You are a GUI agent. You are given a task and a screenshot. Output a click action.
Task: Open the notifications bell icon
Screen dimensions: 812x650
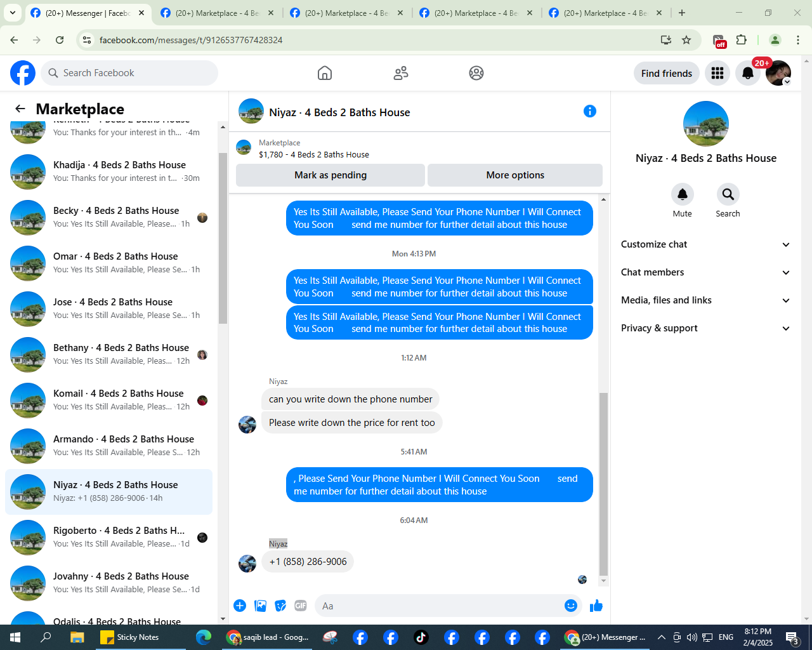point(748,73)
